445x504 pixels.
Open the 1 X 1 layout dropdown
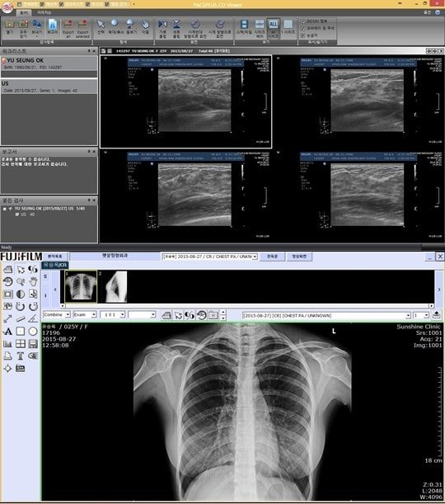click(x=112, y=314)
